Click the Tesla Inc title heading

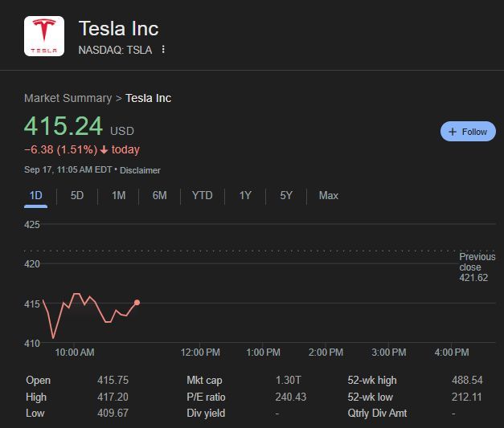[118, 28]
